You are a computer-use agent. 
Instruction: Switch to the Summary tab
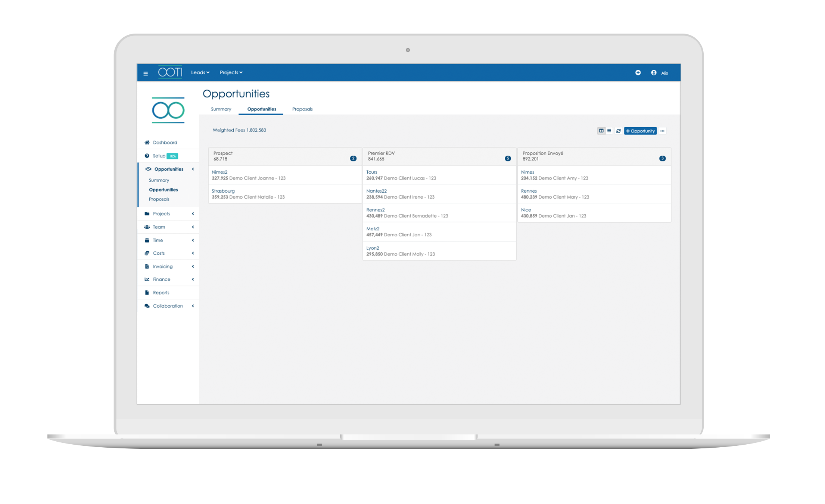click(221, 109)
